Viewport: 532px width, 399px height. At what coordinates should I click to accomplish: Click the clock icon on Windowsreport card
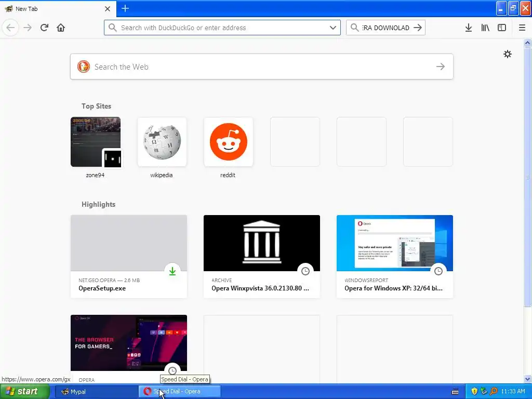click(438, 271)
